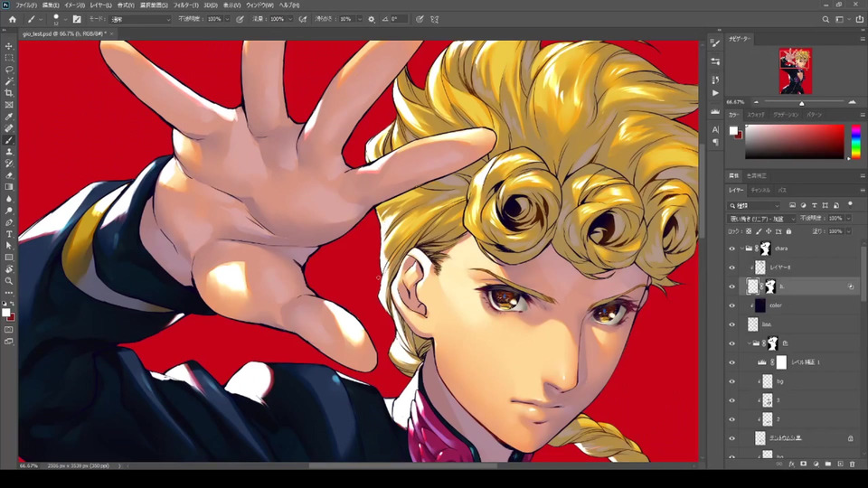Open the フィルター(T) menu
This screenshot has height=488, width=868.
click(186, 5)
